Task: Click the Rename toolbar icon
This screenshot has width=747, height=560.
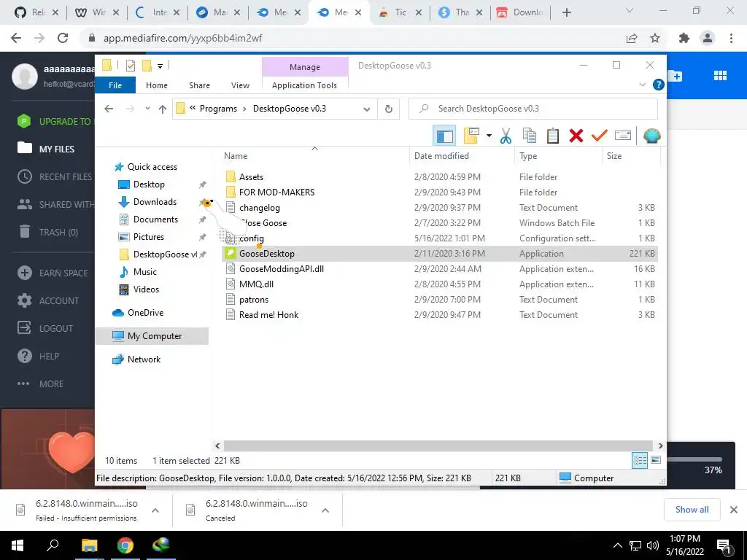Action: tap(623, 136)
